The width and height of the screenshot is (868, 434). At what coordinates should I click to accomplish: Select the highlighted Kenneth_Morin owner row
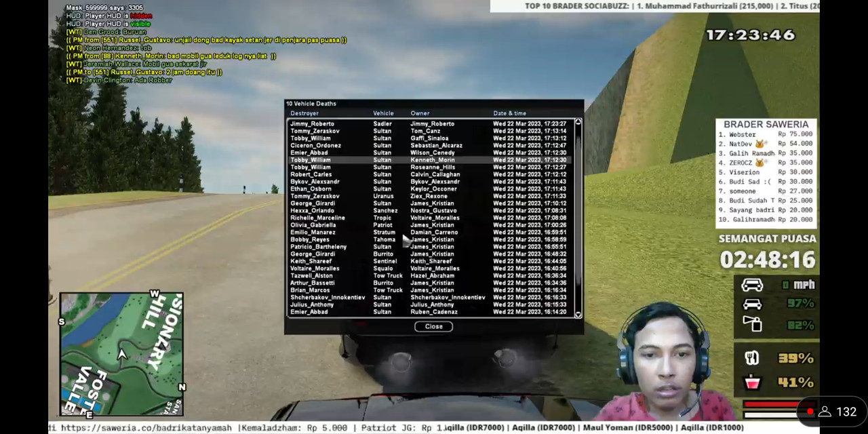click(x=431, y=160)
